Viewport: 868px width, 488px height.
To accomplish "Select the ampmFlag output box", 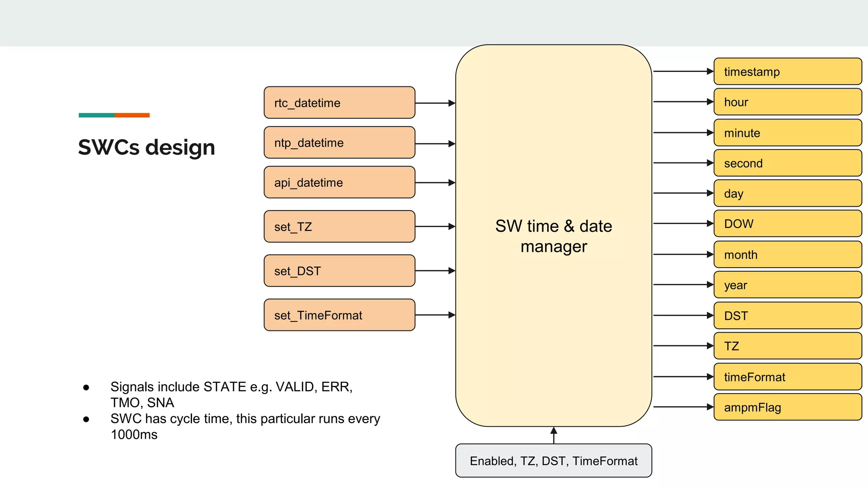I will [x=787, y=407].
